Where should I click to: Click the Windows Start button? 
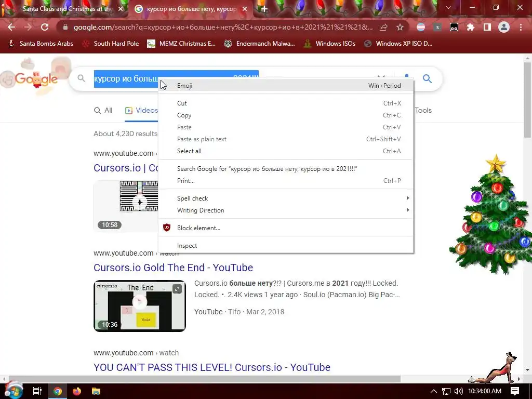[x=14, y=390]
